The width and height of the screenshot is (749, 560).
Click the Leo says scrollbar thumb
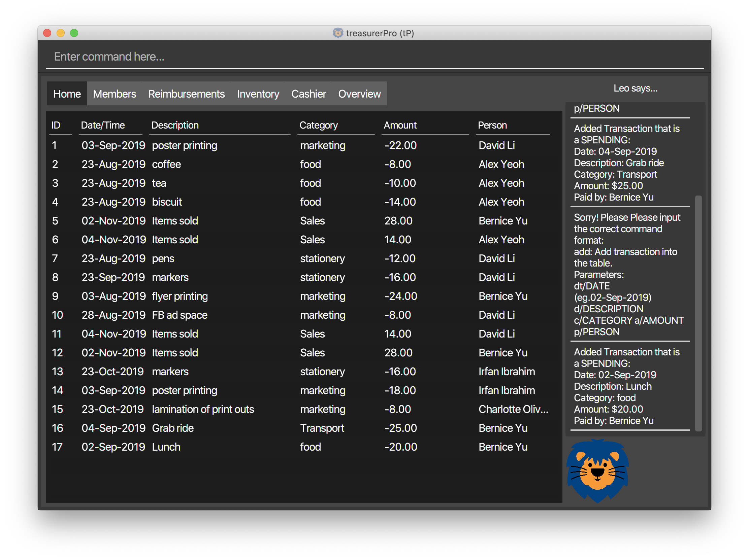[698, 313]
